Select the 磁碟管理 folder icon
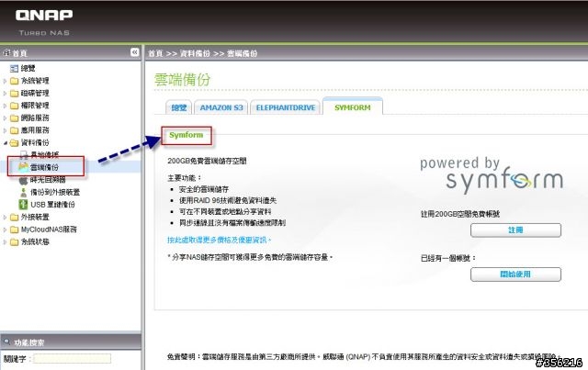 [x=15, y=94]
